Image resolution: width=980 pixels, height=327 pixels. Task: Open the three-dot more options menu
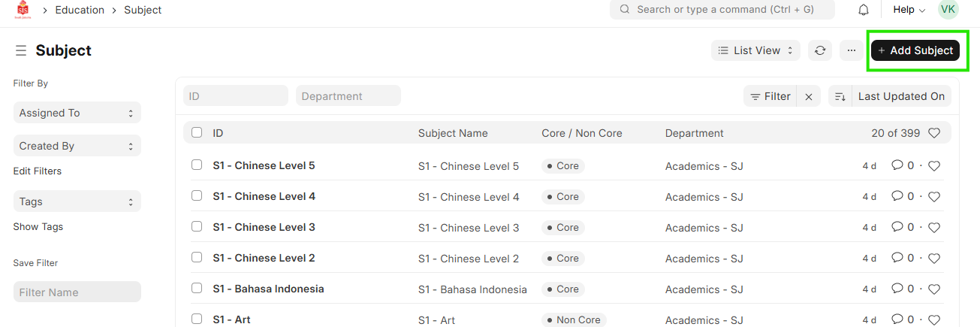(x=851, y=50)
